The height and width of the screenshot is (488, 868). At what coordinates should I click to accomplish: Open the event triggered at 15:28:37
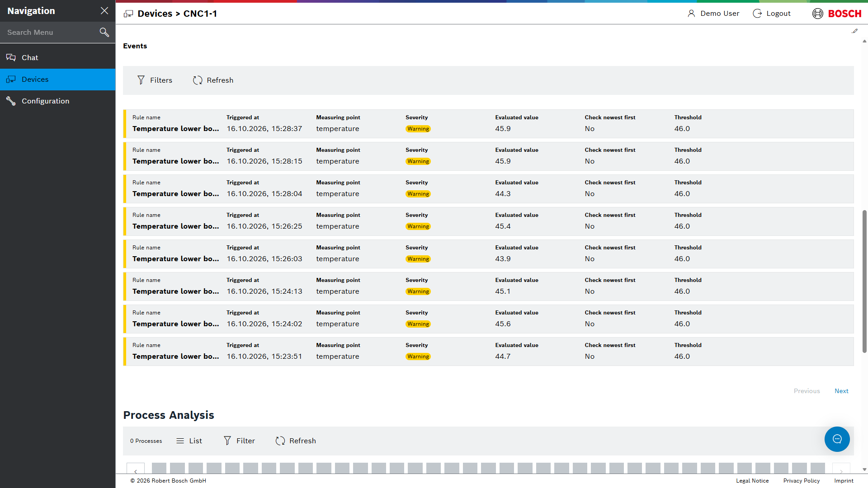click(488, 124)
